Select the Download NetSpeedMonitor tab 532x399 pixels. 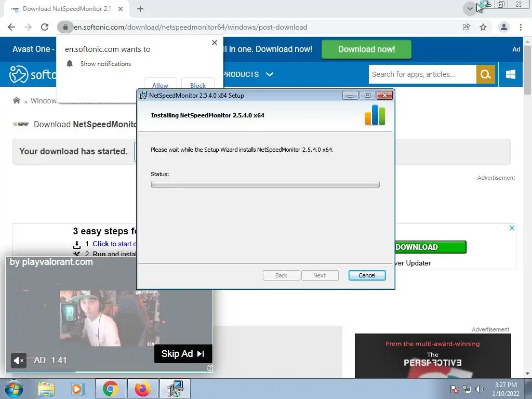click(66, 9)
